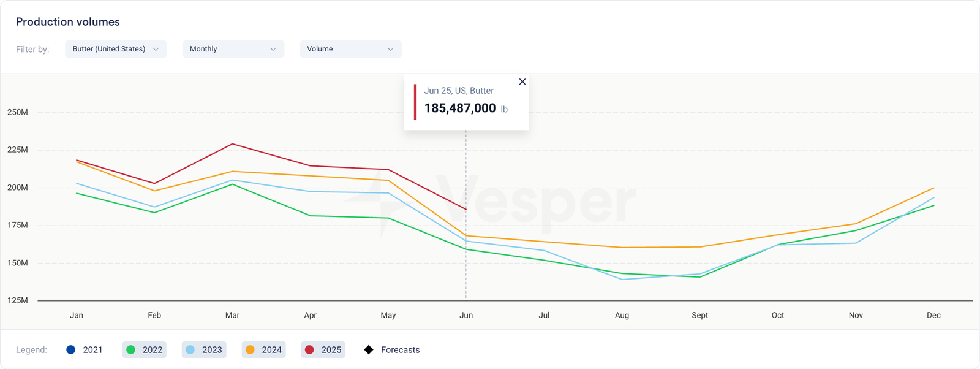Disable the 2024 series in legend
980x369 pixels.
click(x=264, y=350)
